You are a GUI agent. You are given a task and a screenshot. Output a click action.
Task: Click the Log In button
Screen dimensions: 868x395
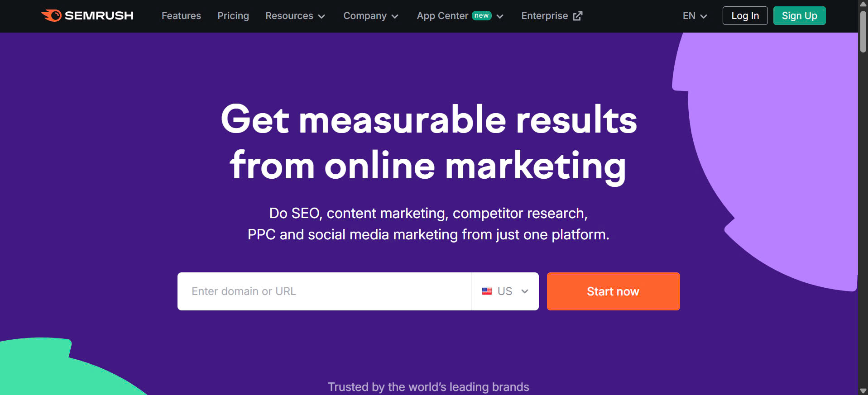[x=745, y=16]
